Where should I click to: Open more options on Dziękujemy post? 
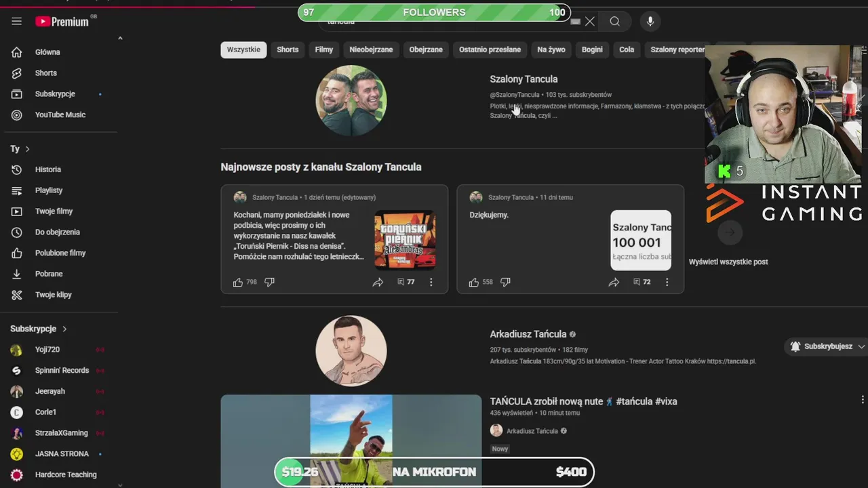click(667, 282)
